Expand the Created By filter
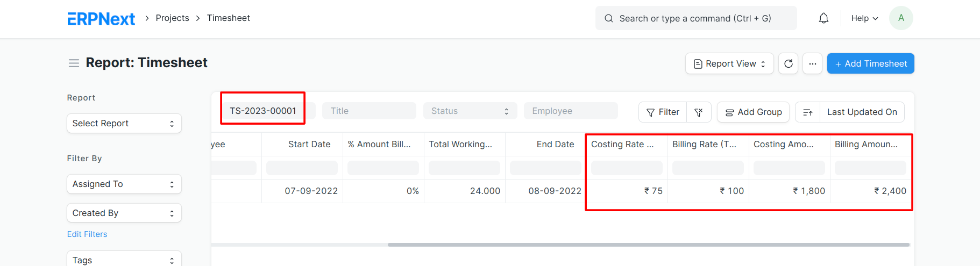The width and height of the screenshot is (980, 266). point(124,213)
